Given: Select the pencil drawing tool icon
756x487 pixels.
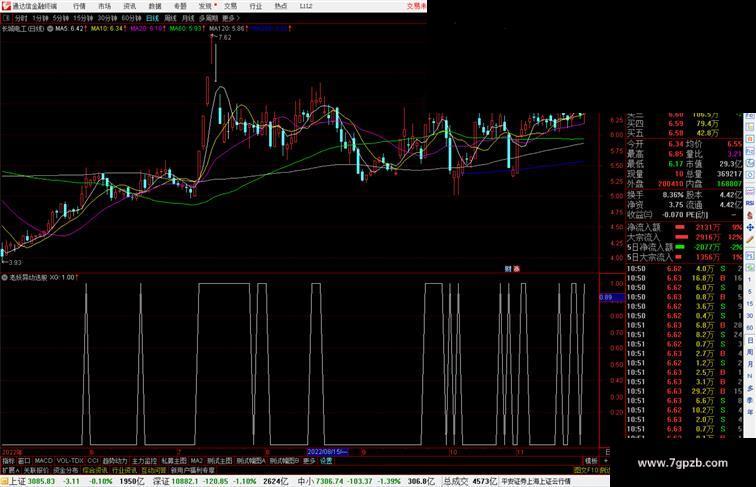Looking at the screenshot, I should (750, 240).
